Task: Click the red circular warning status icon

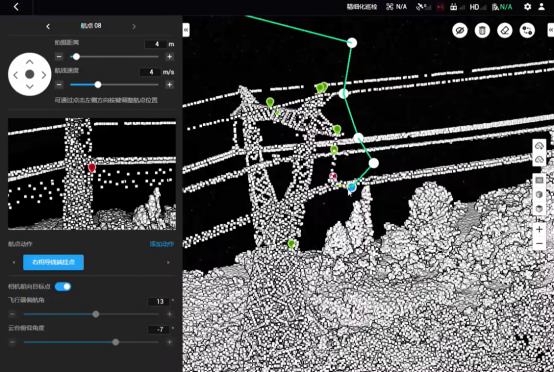Action: tap(440, 7)
